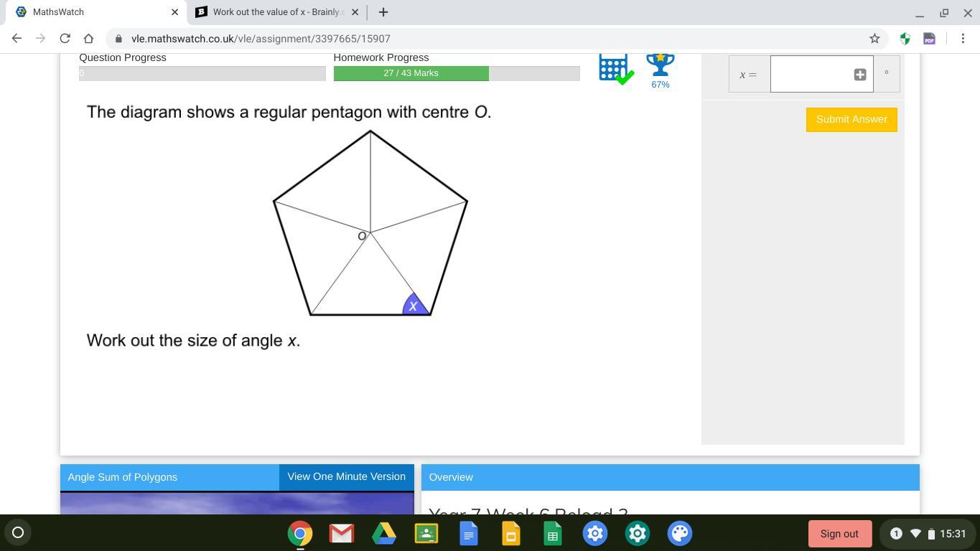Click the browser forward arrow

40,38
